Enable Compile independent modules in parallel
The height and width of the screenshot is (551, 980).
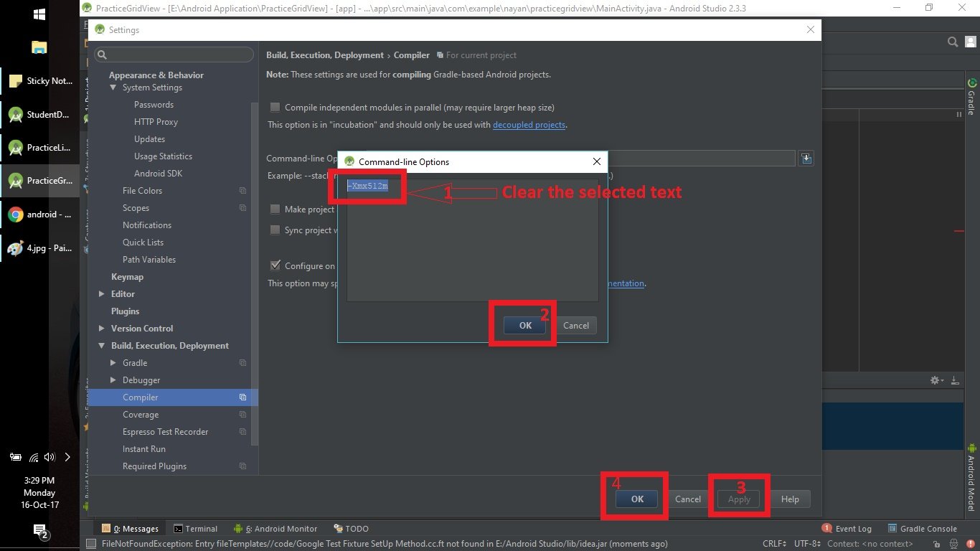coord(275,108)
